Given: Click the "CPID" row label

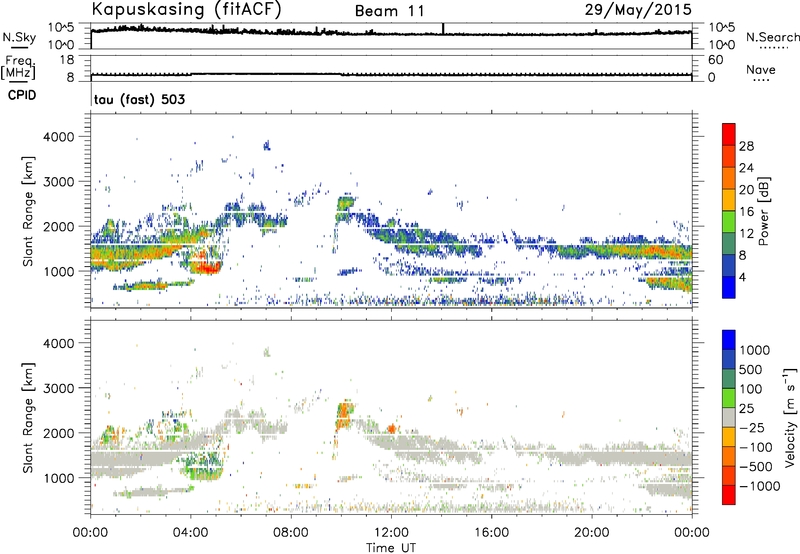Looking at the screenshot, I should [22, 95].
